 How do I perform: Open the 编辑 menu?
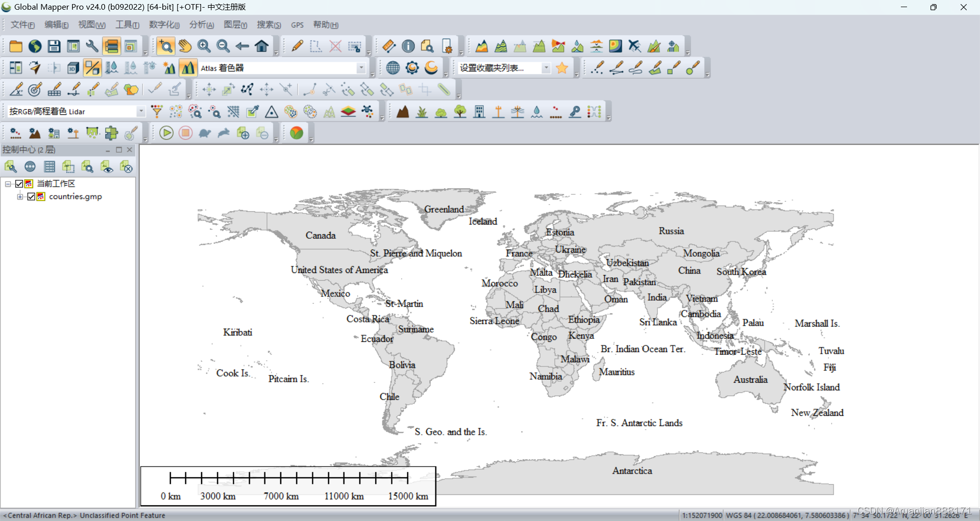(x=57, y=24)
